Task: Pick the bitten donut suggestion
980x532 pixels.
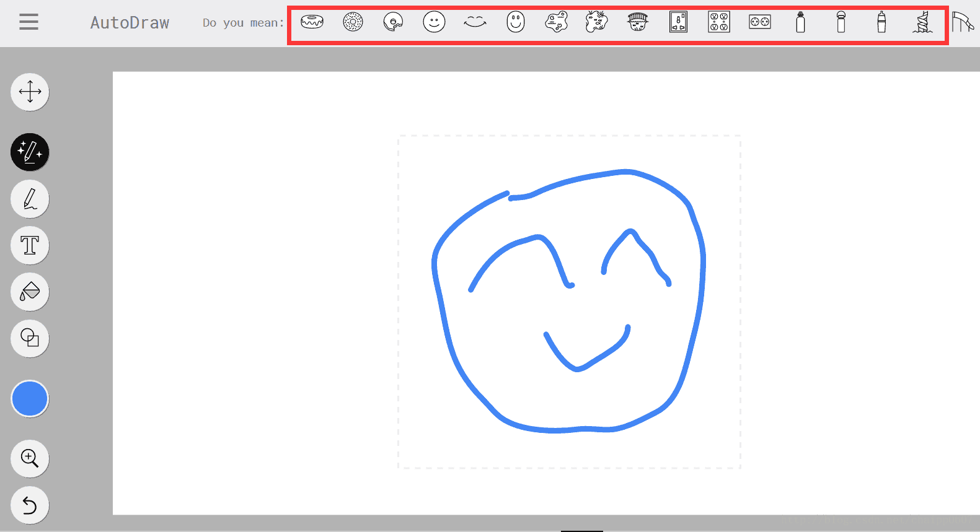Action: click(x=393, y=22)
